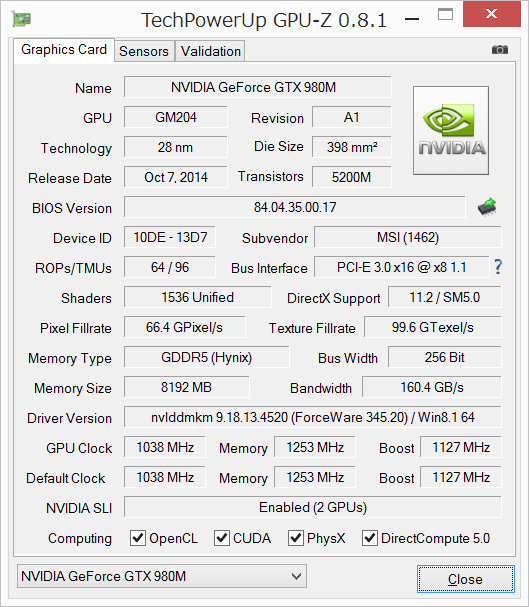Select the Graphics Card tab
The width and height of the screenshot is (529, 607).
pos(64,50)
